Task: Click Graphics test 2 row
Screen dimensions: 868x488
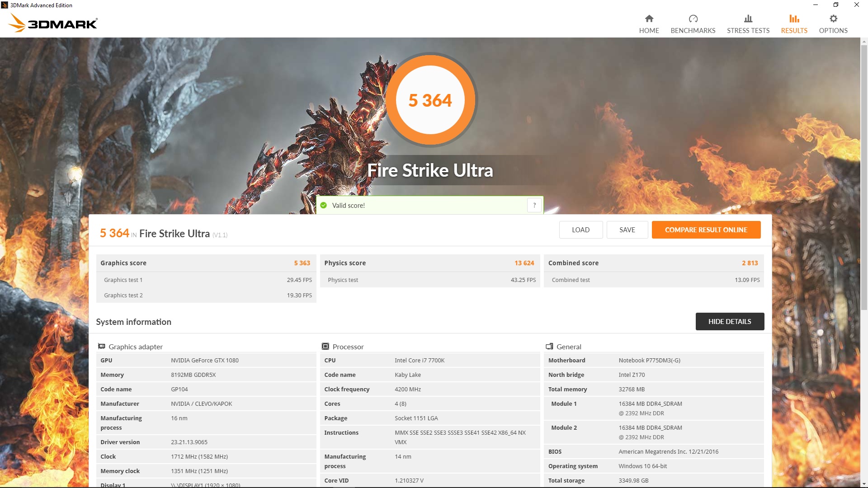Action: (x=206, y=295)
